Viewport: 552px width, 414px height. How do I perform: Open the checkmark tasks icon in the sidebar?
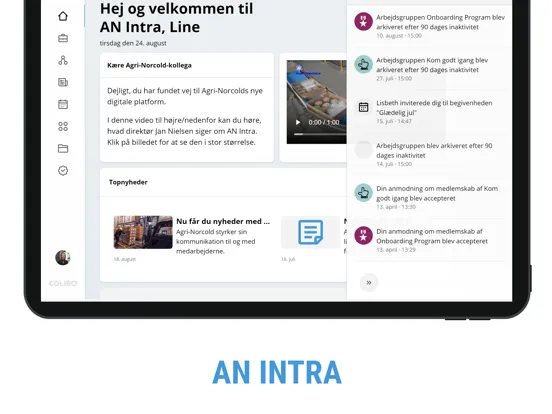tap(63, 171)
